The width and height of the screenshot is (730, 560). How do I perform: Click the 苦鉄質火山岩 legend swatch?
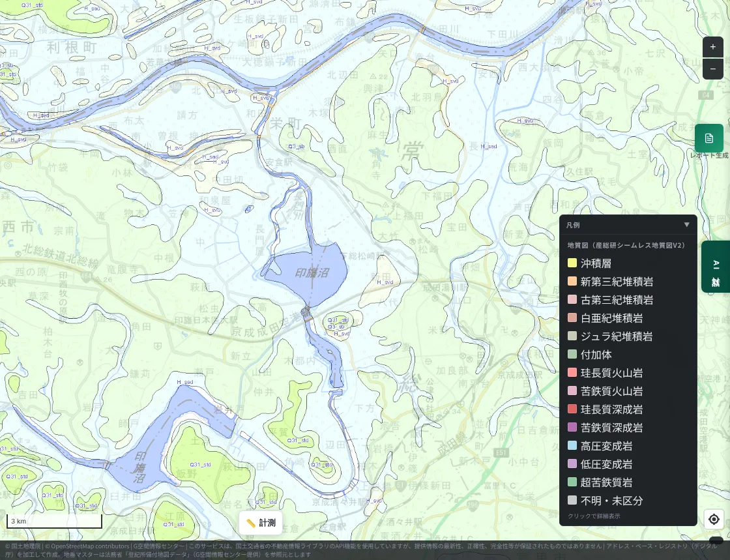point(572,391)
